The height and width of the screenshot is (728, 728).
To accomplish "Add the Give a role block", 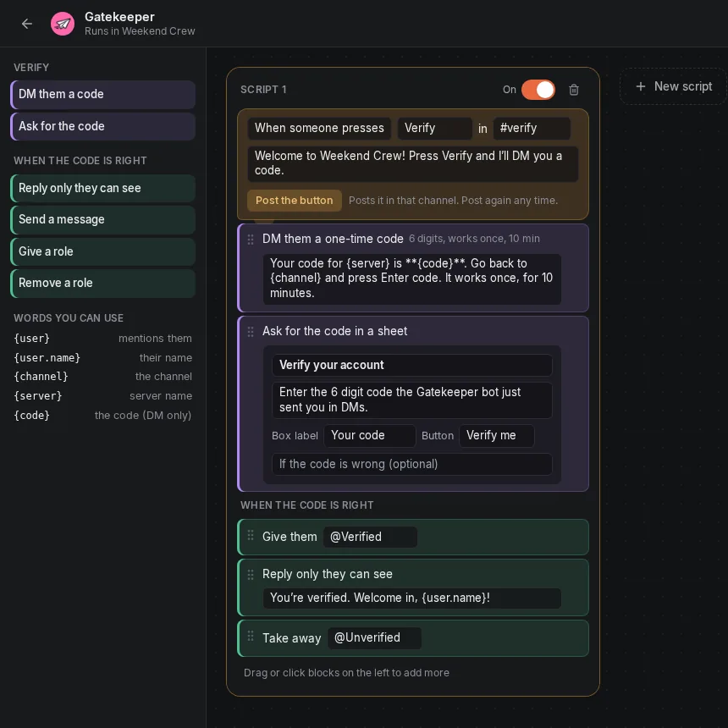I will pyautogui.click(x=102, y=251).
